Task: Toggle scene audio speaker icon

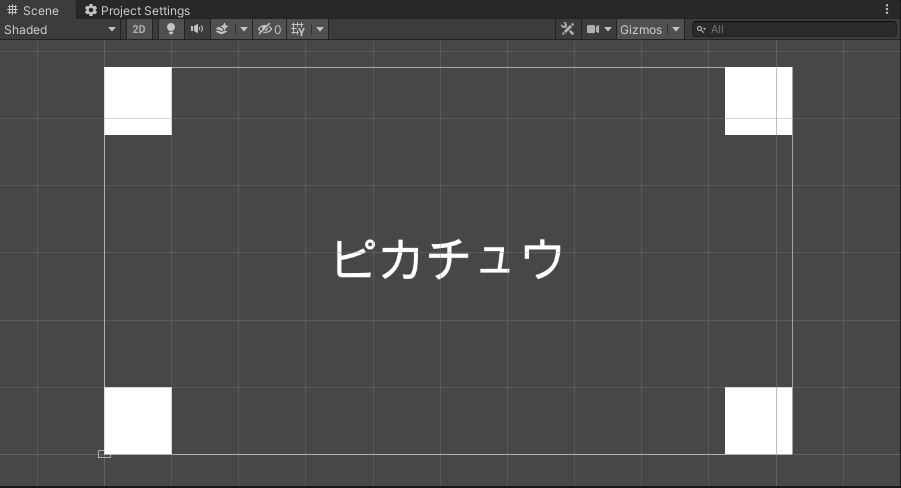Action: [x=197, y=29]
